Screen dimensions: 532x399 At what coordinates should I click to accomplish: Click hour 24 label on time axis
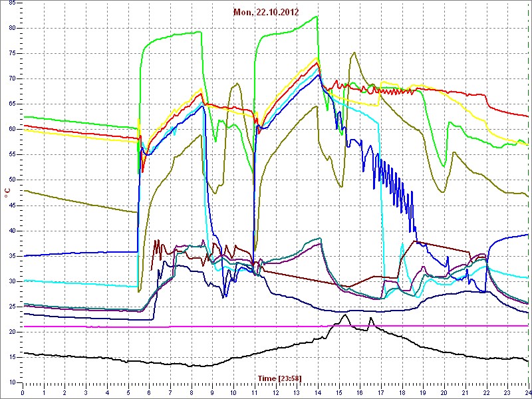click(x=528, y=392)
